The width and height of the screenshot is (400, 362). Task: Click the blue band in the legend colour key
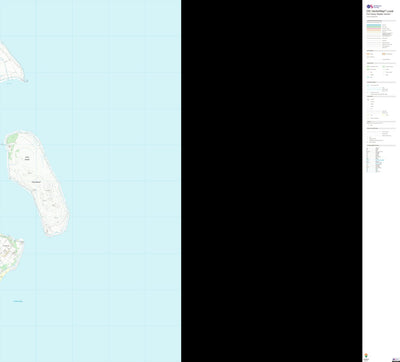pos(374,25)
